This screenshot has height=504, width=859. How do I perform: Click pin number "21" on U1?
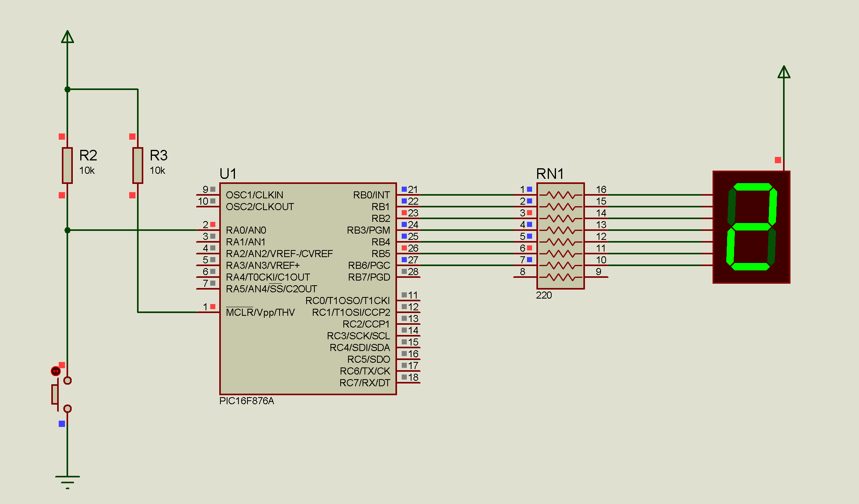[413, 189]
